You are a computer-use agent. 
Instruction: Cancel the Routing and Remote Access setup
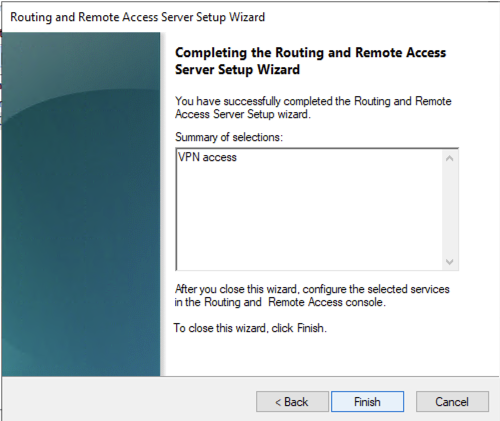coord(452,402)
